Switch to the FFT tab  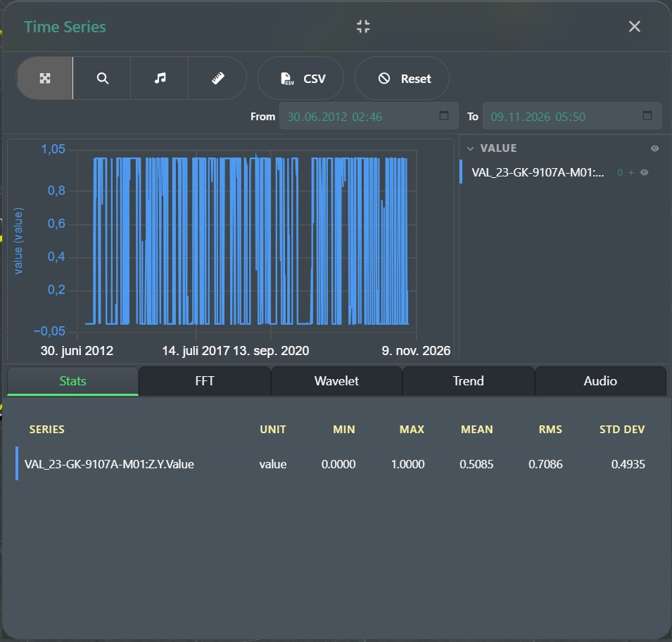pos(205,380)
